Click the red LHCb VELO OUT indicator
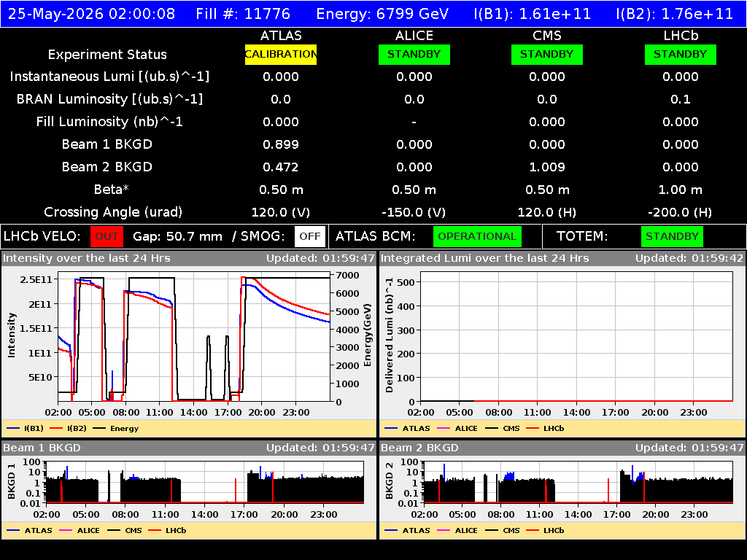The width and height of the screenshot is (747, 560). tap(107, 237)
